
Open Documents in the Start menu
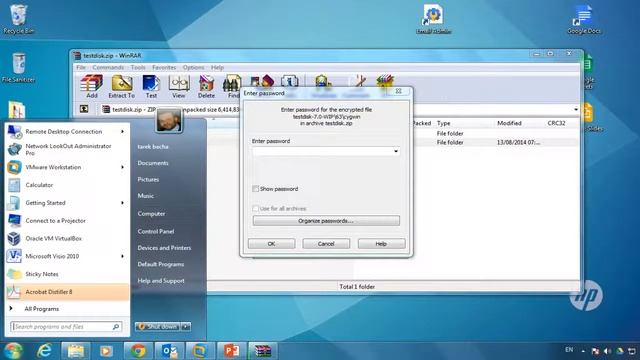tap(153, 163)
